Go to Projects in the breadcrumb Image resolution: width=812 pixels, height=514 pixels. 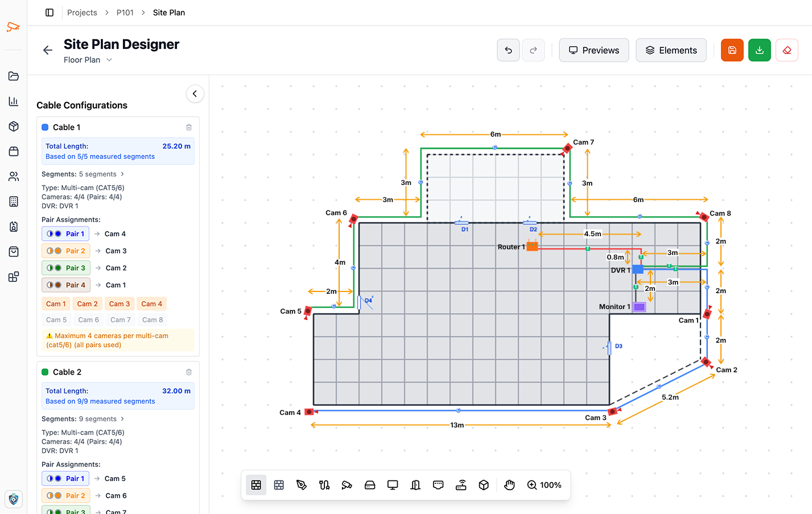coord(82,13)
